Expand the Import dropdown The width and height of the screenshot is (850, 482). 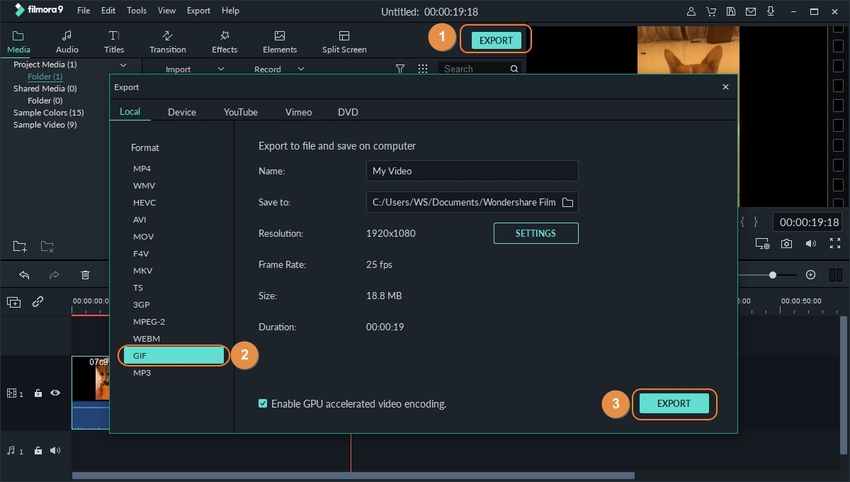point(221,69)
